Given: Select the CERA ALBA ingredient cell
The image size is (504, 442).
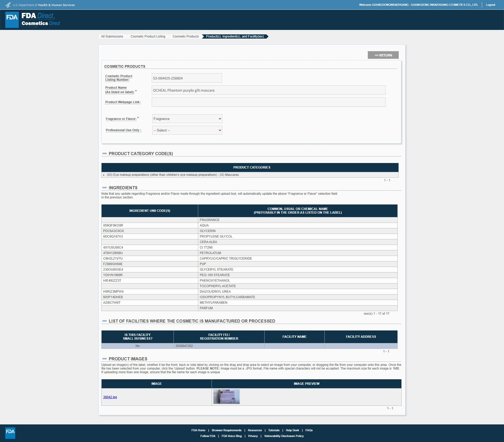Looking at the screenshot, I should click(298, 242).
